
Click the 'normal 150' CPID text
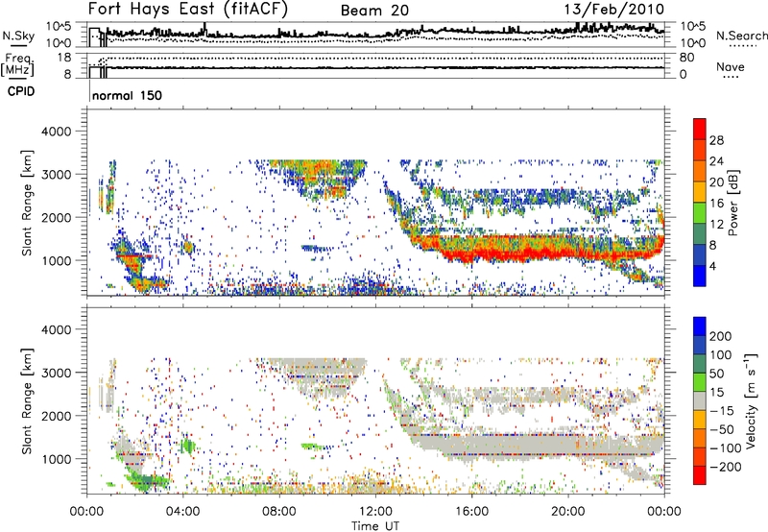(127, 95)
